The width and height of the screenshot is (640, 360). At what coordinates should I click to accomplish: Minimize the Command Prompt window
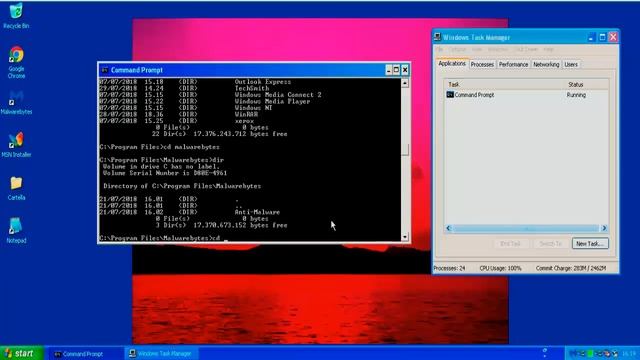[x=388, y=70]
